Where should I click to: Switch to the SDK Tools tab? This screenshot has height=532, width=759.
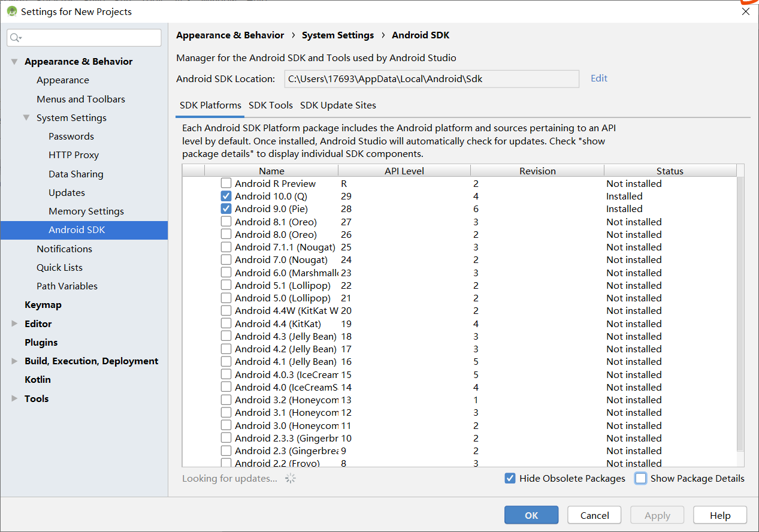[x=270, y=105]
